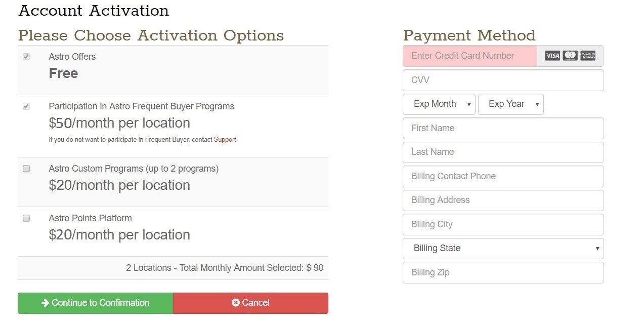
Task: Click the Billing Zip field
Action: 503,273
